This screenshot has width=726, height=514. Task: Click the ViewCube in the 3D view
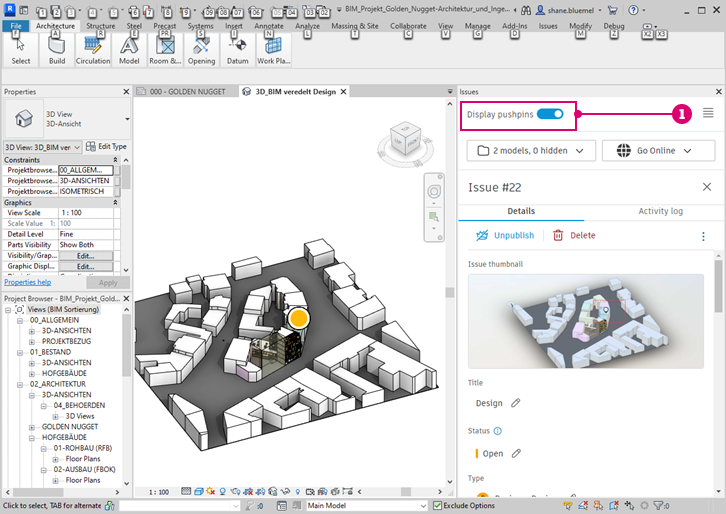click(x=406, y=139)
